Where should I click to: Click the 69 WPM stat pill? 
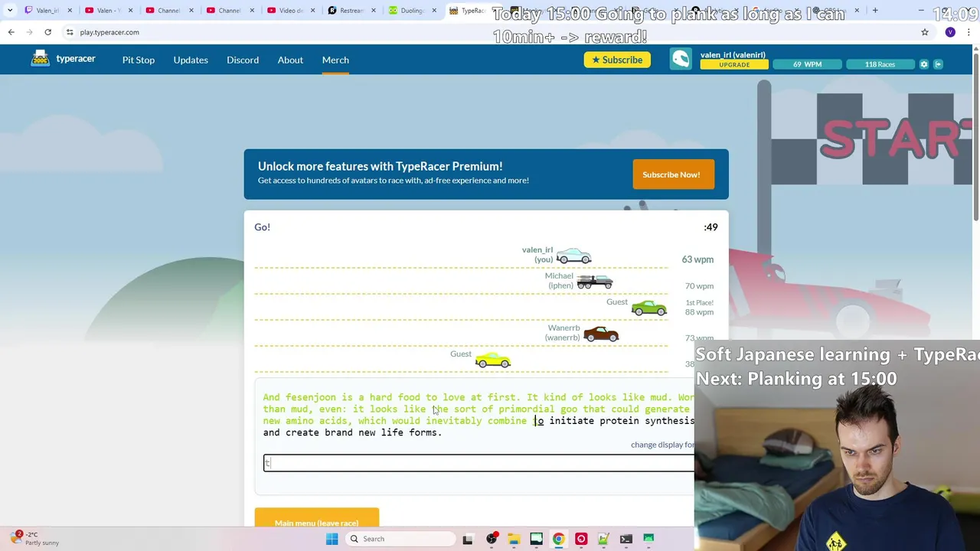[807, 64]
